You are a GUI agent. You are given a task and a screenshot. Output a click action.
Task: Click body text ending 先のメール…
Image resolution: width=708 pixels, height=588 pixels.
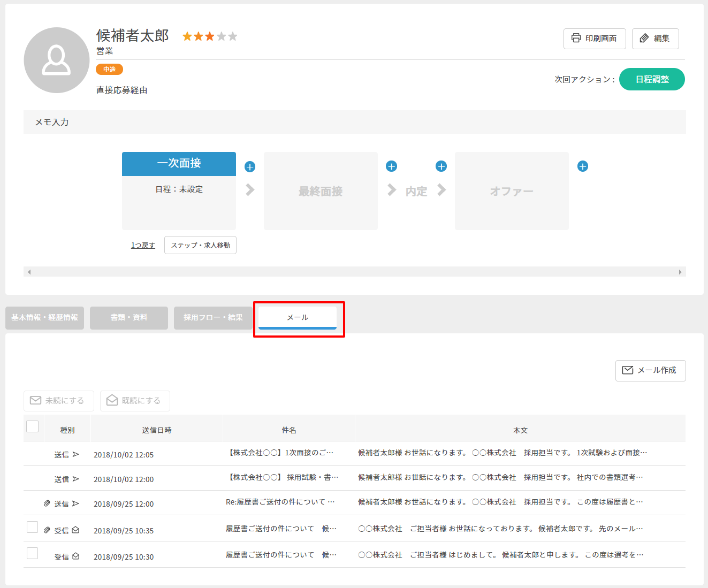pyautogui.click(x=500, y=529)
